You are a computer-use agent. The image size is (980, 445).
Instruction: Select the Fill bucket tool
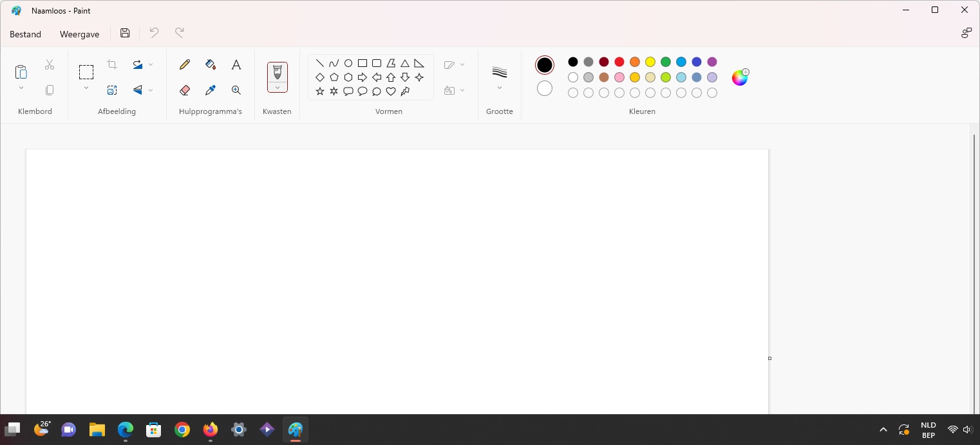211,64
